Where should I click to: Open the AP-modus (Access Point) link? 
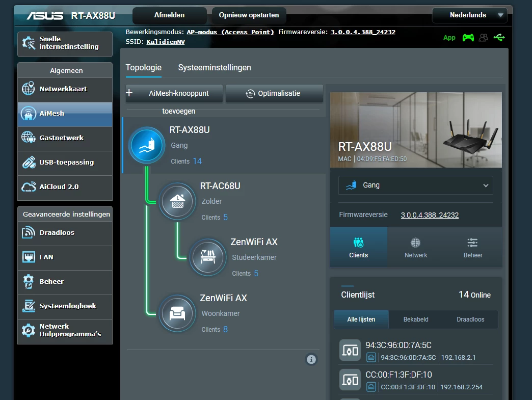point(230,32)
